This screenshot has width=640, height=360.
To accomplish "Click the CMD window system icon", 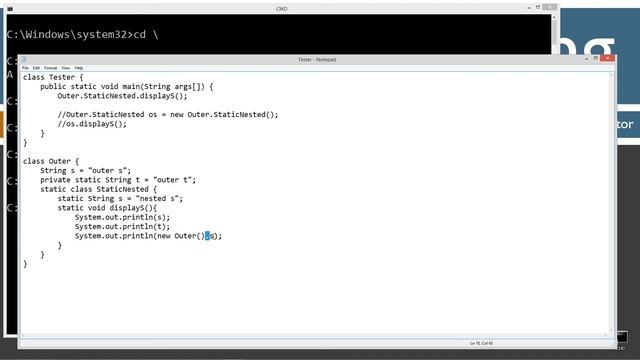I will pyautogui.click(x=10, y=9).
